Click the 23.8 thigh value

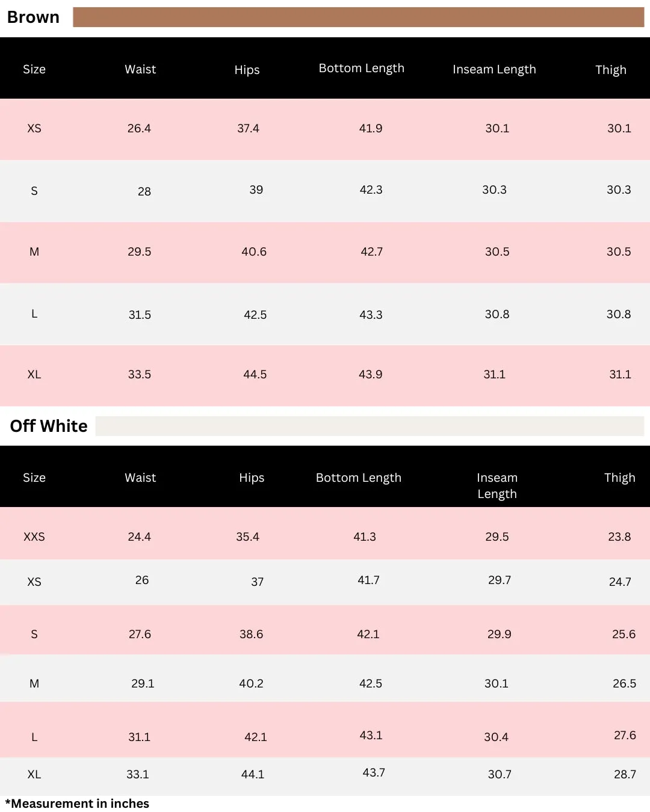(x=619, y=537)
